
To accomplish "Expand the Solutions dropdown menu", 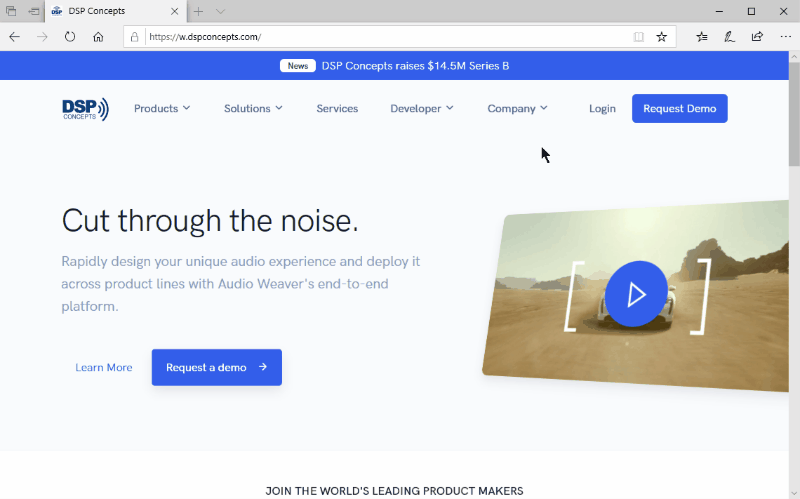I will [x=253, y=109].
